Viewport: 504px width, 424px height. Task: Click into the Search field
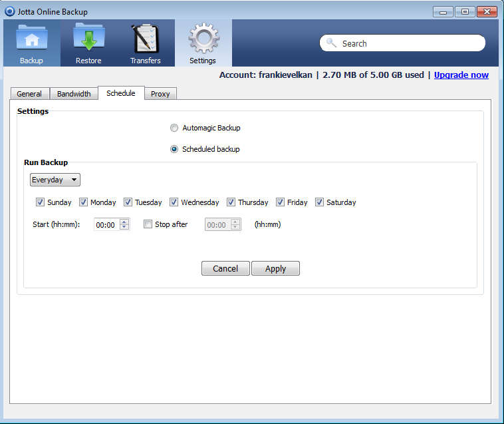tap(402, 43)
